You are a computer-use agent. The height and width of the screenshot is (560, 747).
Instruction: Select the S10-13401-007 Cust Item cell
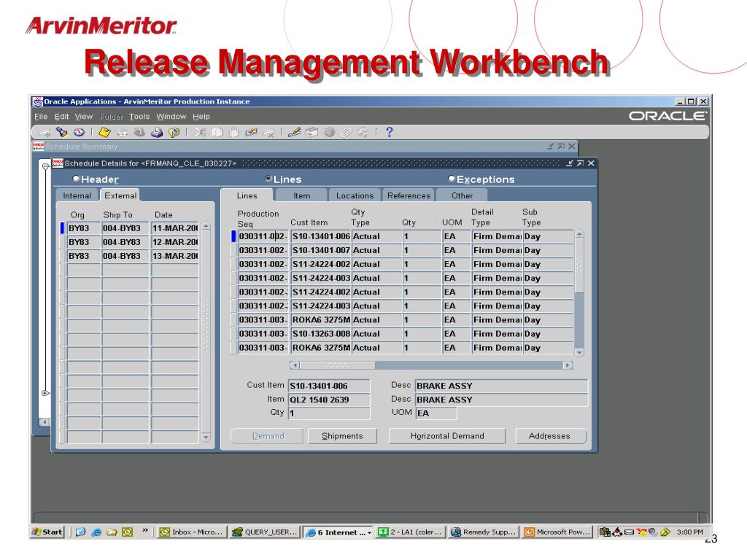point(321,250)
